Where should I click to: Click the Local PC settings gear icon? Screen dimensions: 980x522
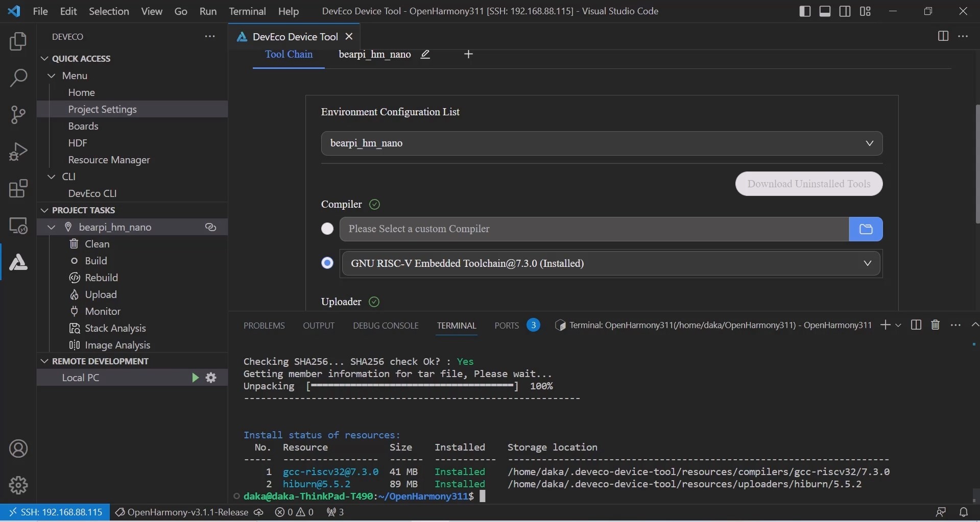[211, 378]
